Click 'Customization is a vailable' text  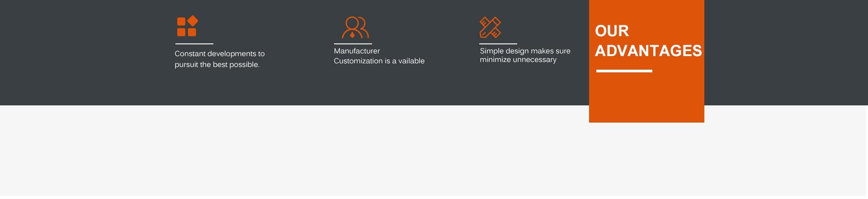point(379,61)
